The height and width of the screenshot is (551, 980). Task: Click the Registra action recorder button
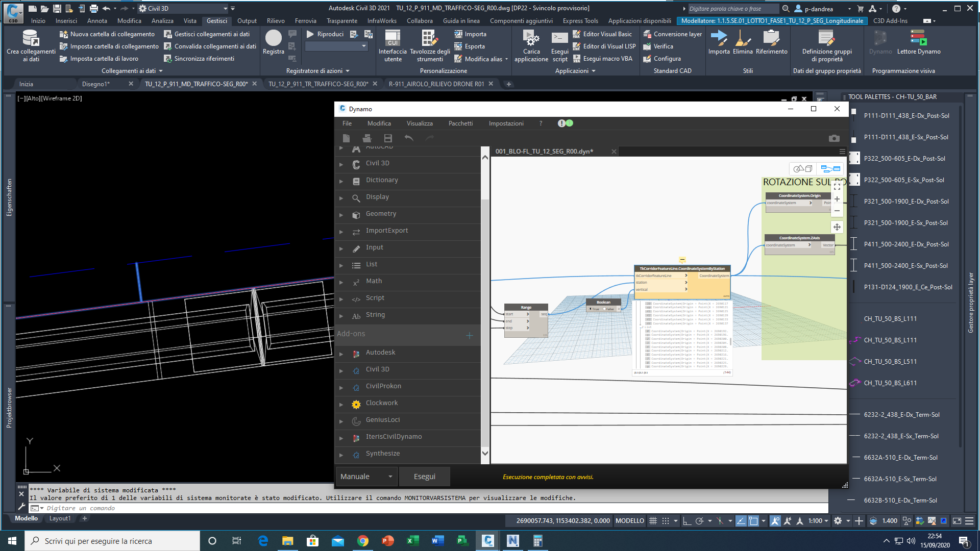(273, 38)
